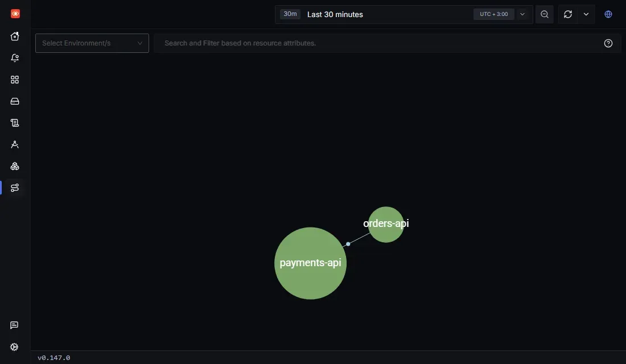626x364 pixels.
Task: Click the globe icon in the top bar
Action: pyautogui.click(x=608, y=14)
